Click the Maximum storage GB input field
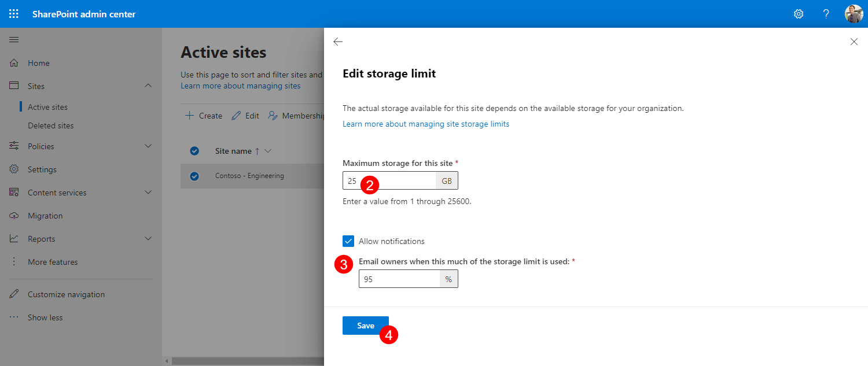 click(x=389, y=180)
